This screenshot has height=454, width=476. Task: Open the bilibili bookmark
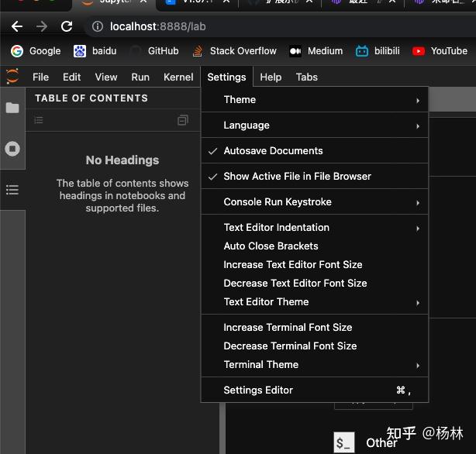click(x=378, y=50)
